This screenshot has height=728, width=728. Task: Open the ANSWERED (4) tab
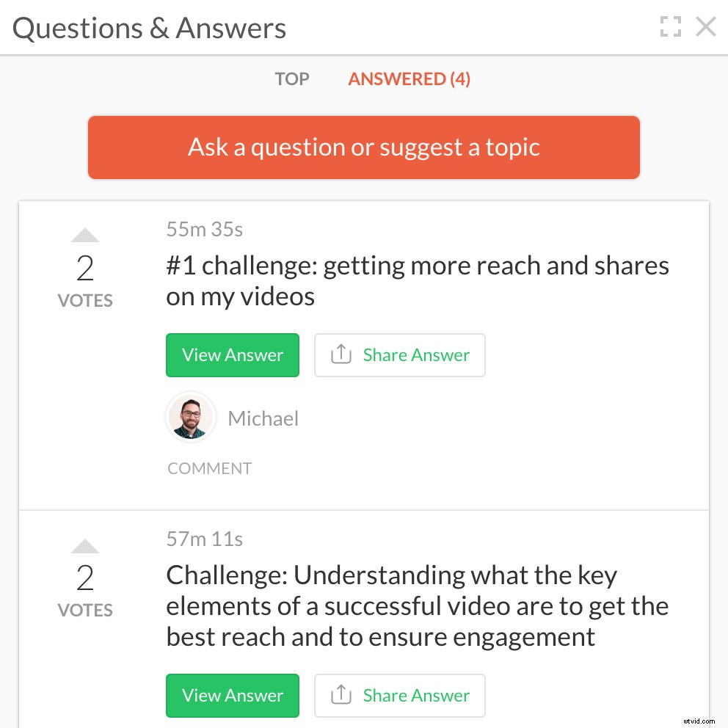click(409, 79)
